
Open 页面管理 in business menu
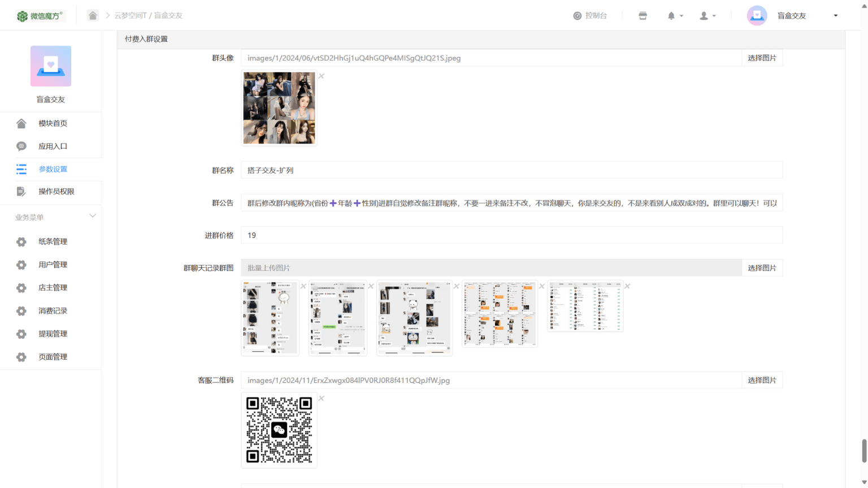coord(53,357)
